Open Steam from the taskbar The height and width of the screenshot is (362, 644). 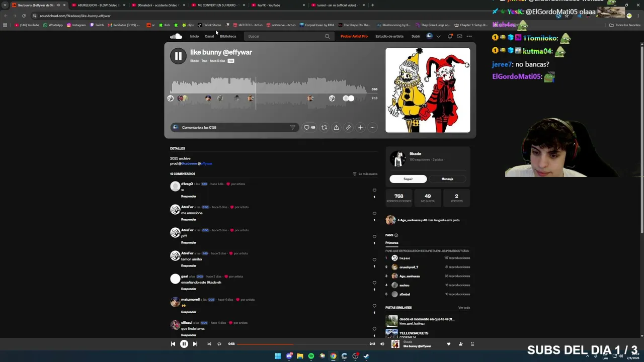pyautogui.click(x=366, y=356)
